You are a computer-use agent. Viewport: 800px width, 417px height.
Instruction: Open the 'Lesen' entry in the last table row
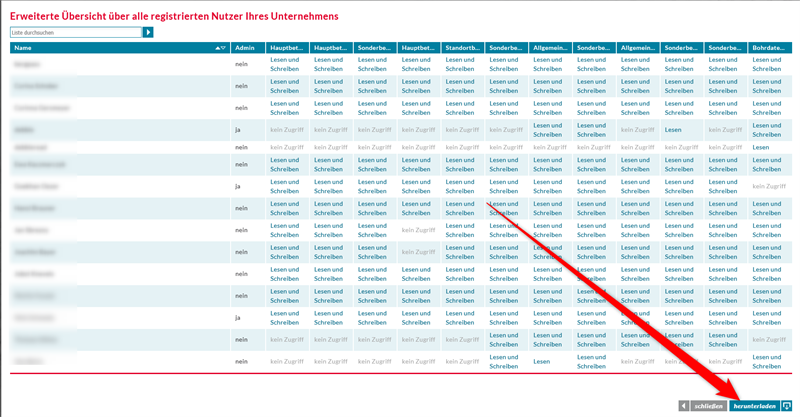[542, 360]
